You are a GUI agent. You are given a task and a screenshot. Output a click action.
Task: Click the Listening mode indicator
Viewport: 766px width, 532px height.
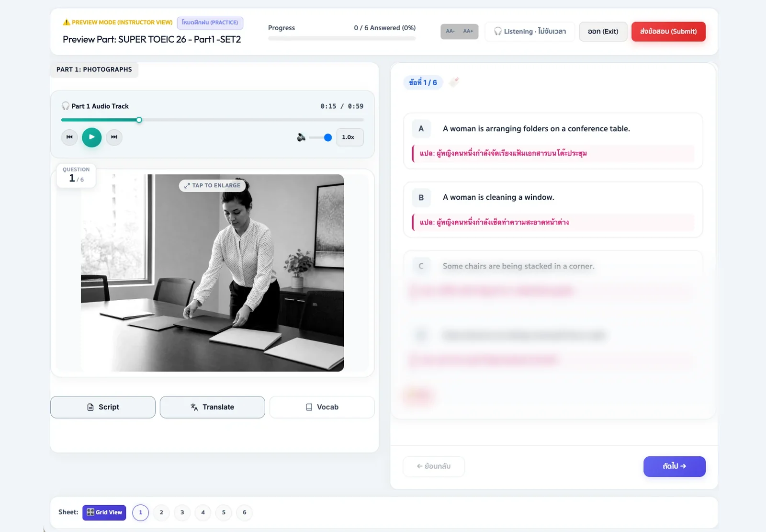click(530, 32)
